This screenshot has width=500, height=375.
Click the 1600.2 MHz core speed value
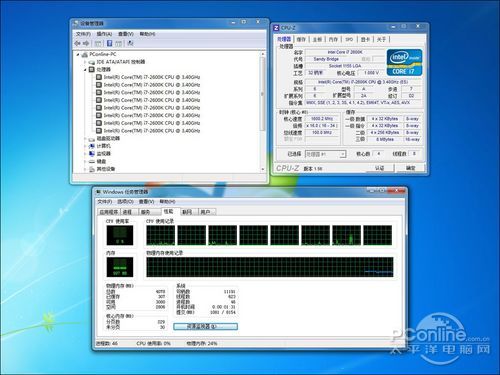322,119
